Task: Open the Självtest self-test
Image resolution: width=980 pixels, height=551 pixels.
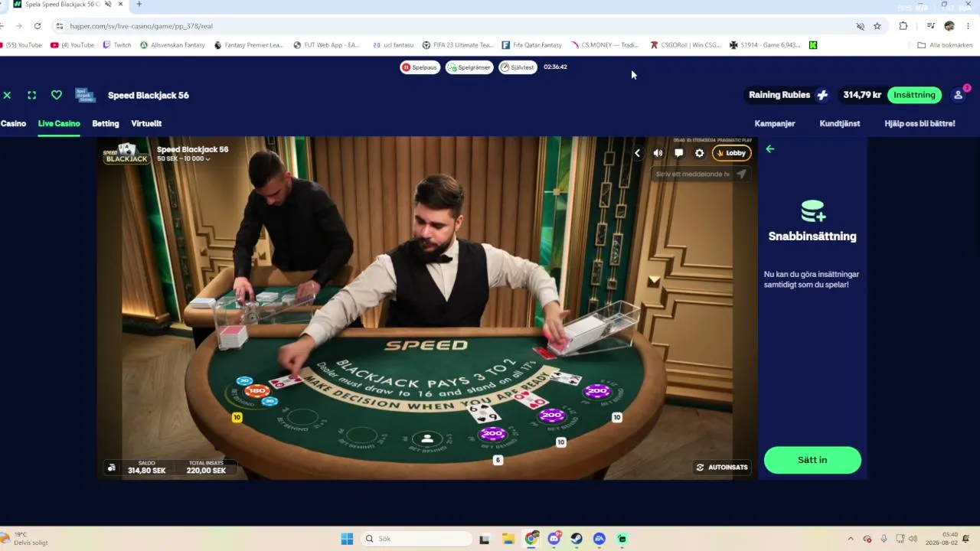Action: (x=518, y=67)
